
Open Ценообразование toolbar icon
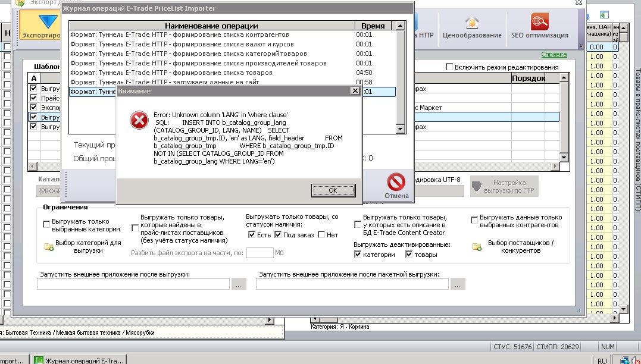tap(472, 22)
